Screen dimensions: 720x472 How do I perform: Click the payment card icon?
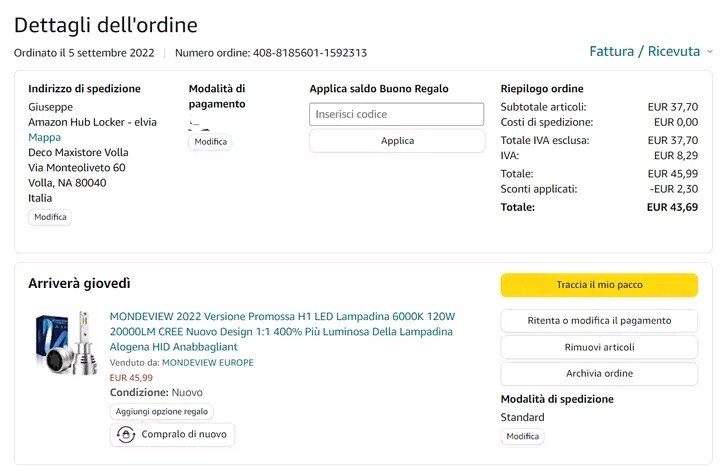tap(200, 124)
